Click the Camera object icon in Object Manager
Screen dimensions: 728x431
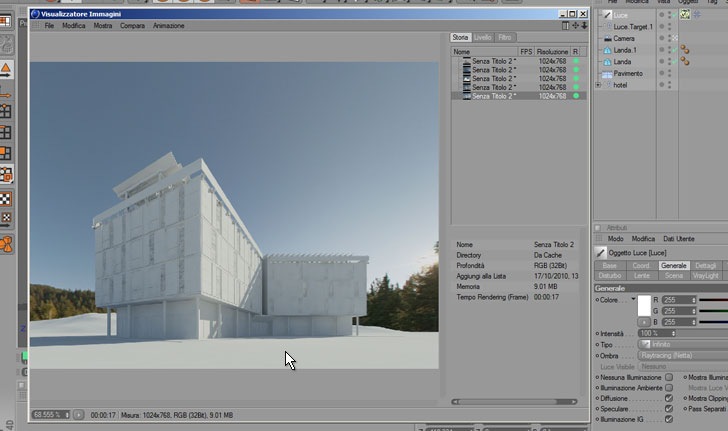(607, 39)
